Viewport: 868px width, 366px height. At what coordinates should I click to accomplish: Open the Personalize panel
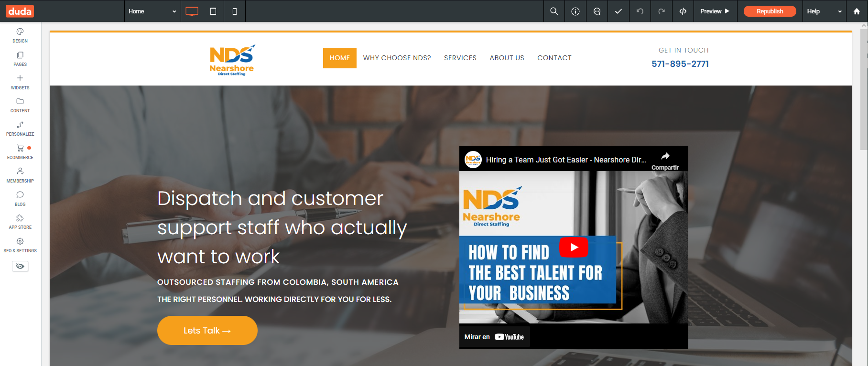tap(20, 129)
